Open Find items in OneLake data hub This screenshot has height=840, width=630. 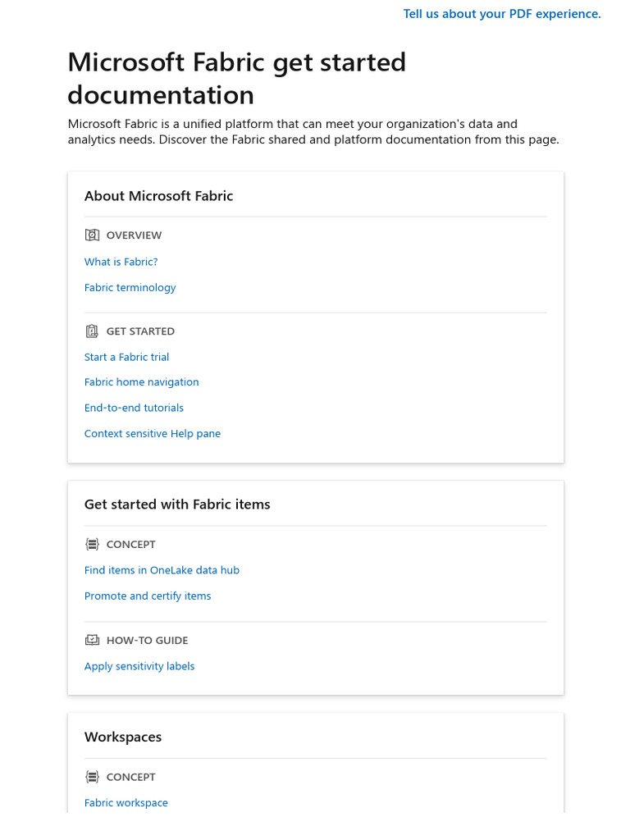162,570
